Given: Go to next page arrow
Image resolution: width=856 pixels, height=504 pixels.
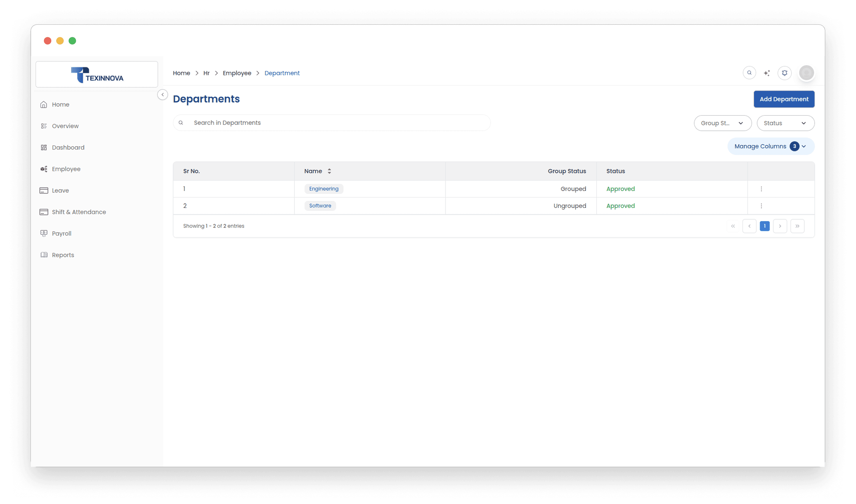Looking at the screenshot, I should point(780,226).
